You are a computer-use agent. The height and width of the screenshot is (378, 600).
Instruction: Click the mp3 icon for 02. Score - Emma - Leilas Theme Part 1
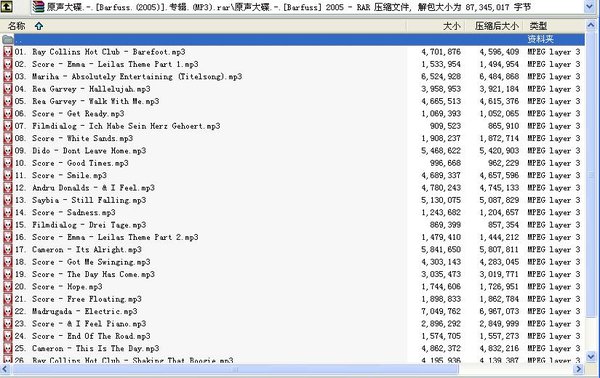pyautogui.click(x=8, y=64)
